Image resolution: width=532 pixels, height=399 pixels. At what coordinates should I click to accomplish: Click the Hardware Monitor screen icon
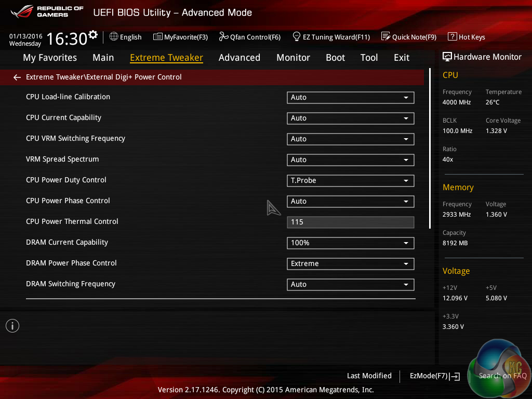point(447,57)
